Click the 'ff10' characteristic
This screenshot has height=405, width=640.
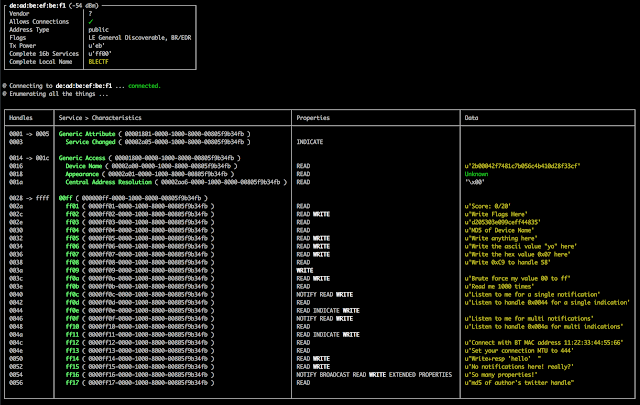click(72, 327)
